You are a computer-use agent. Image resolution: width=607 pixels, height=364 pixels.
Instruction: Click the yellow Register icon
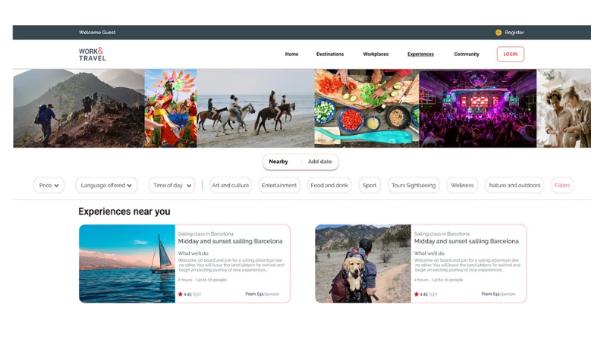tap(498, 33)
